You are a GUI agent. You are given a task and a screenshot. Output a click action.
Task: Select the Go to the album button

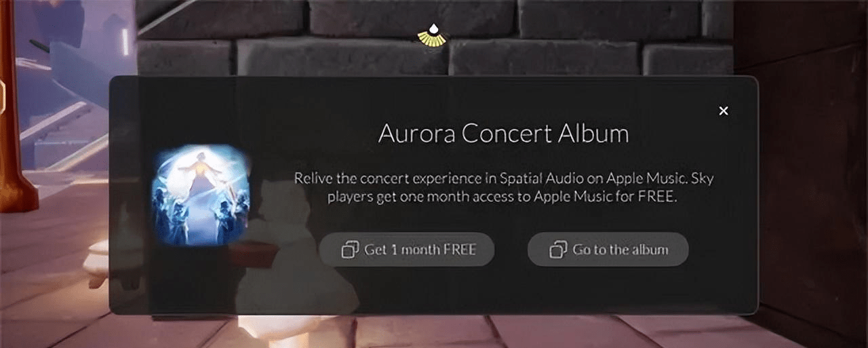pos(608,250)
